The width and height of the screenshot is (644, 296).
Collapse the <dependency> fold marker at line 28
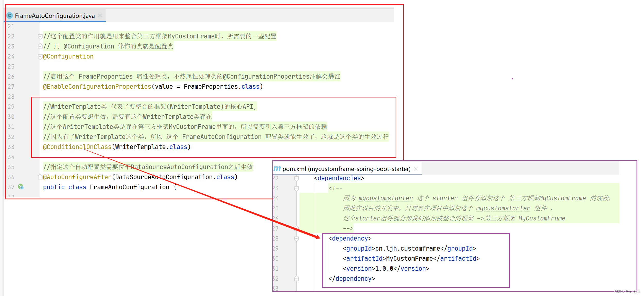point(296,239)
